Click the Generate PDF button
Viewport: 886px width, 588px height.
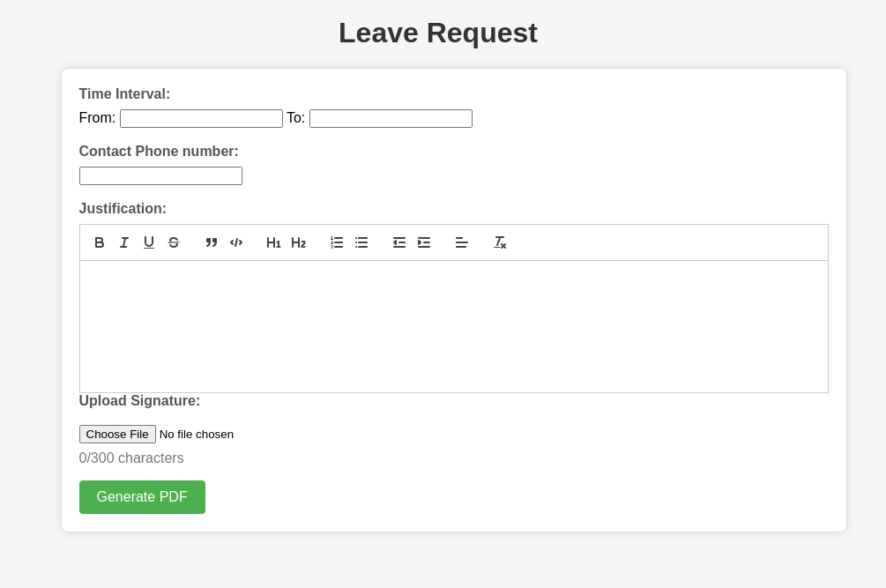[143, 497]
